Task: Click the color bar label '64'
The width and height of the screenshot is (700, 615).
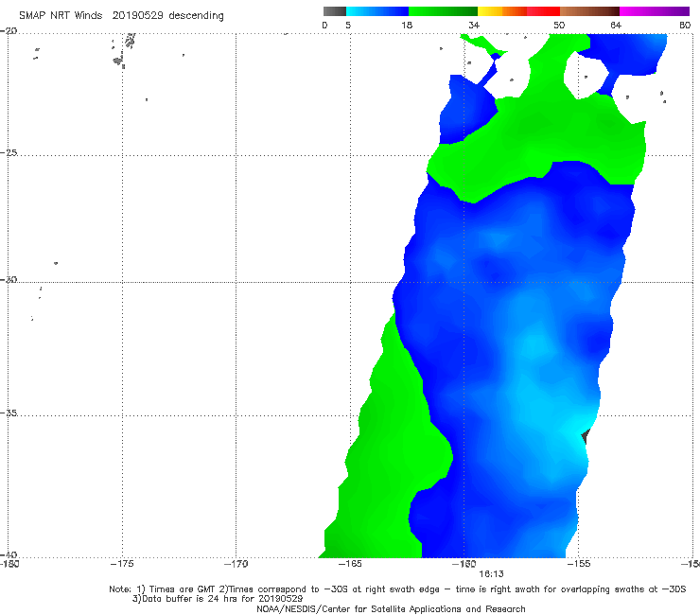Action: 616,25
